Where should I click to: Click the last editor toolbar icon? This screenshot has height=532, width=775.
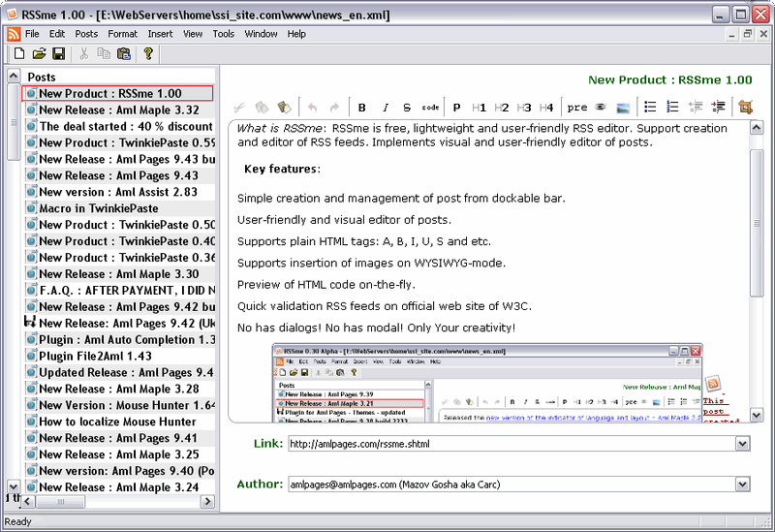[x=745, y=107]
